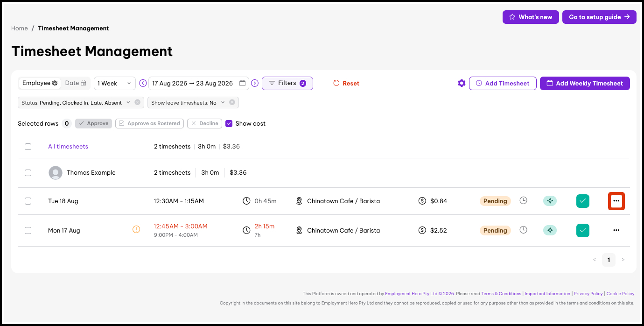
Task: Switch grouping to Employee
Action: [40, 83]
